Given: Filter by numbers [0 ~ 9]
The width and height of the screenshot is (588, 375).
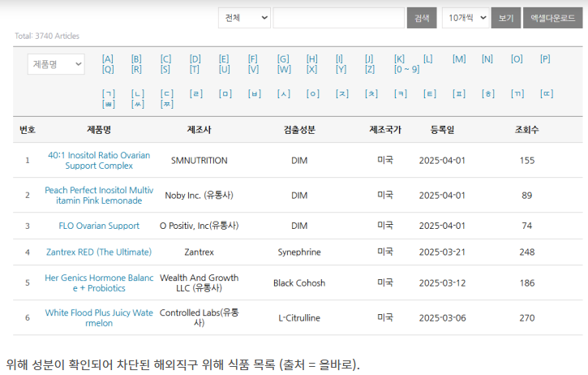Looking at the screenshot, I should (x=407, y=70).
